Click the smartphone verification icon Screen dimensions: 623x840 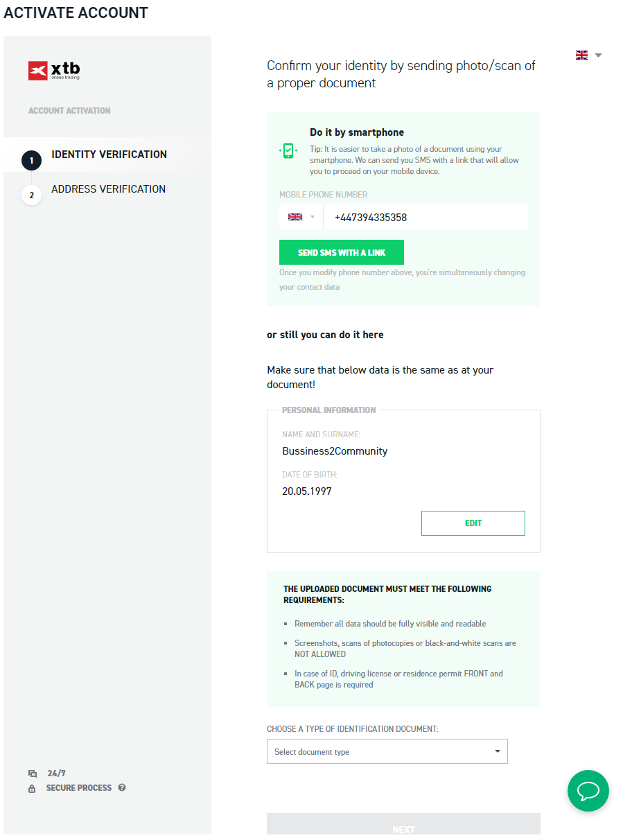coord(288,150)
